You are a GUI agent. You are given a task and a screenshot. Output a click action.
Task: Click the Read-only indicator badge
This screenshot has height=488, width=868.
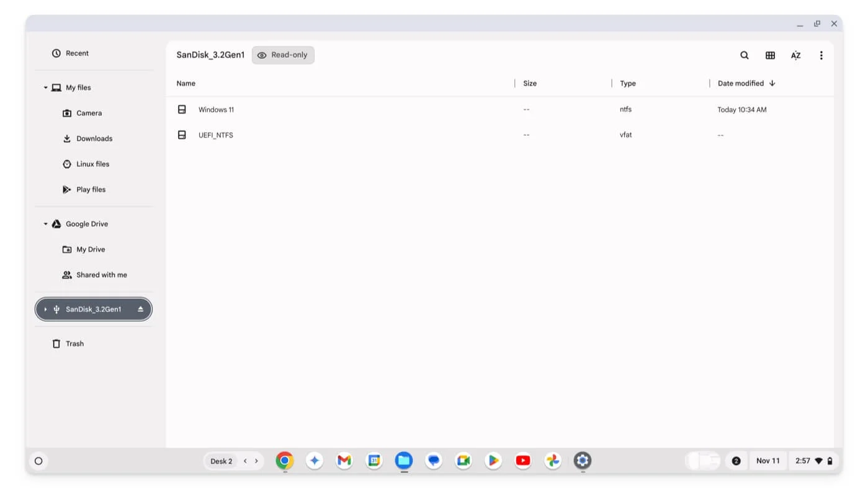[283, 55]
